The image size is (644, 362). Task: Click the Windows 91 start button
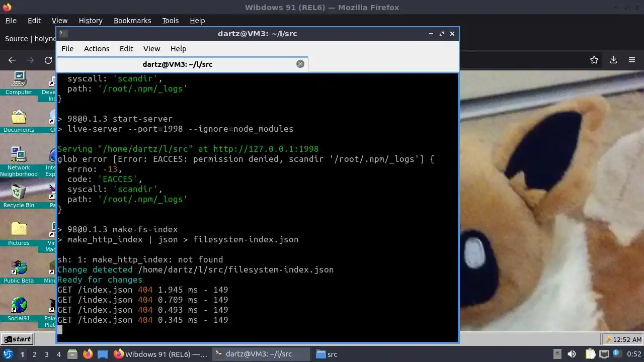pyautogui.click(x=17, y=339)
